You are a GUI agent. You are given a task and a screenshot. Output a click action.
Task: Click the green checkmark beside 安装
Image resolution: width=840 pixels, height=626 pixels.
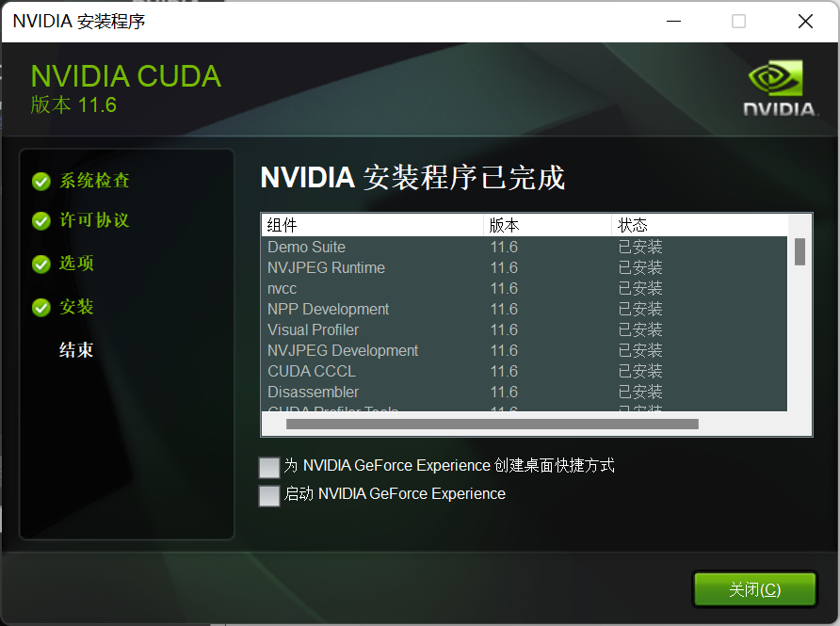click(x=41, y=308)
